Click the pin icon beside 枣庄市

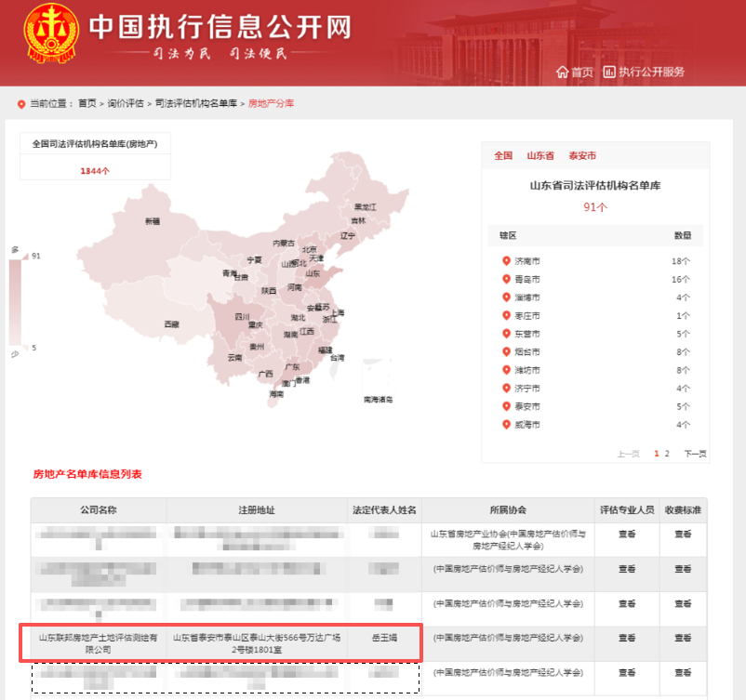coord(506,315)
